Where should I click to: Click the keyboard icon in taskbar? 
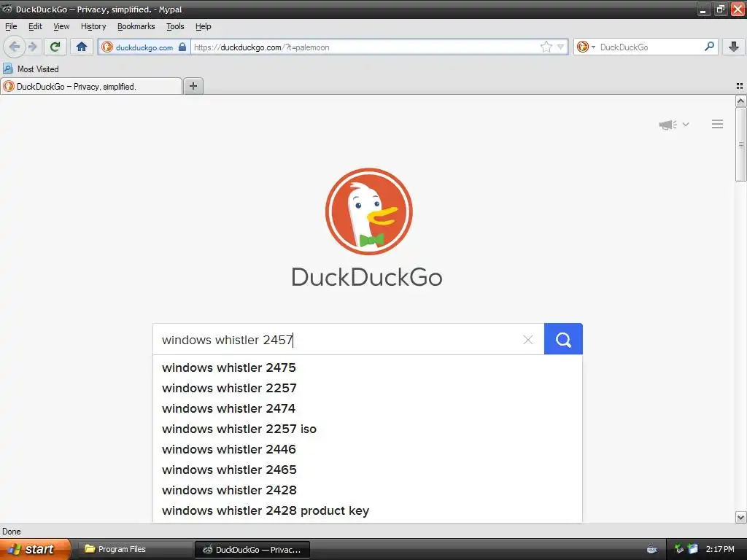coord(651,550)
